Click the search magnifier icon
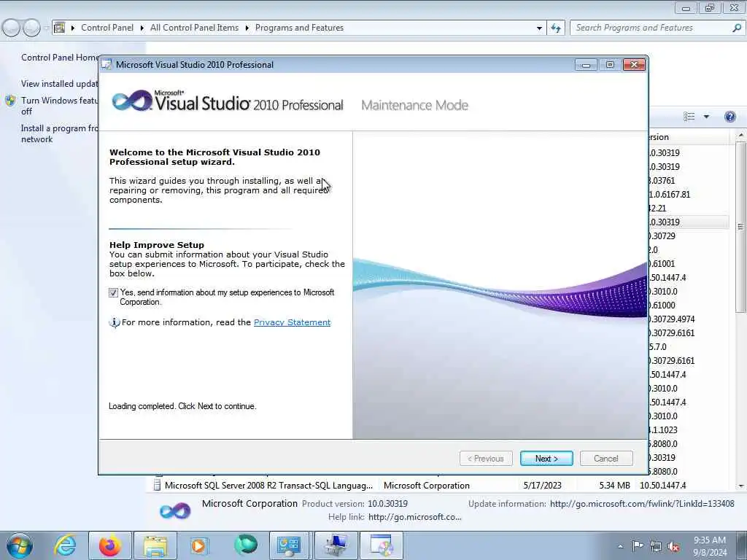Image resolution: width=747 pixels, height=560 pixels. point(737,28)
